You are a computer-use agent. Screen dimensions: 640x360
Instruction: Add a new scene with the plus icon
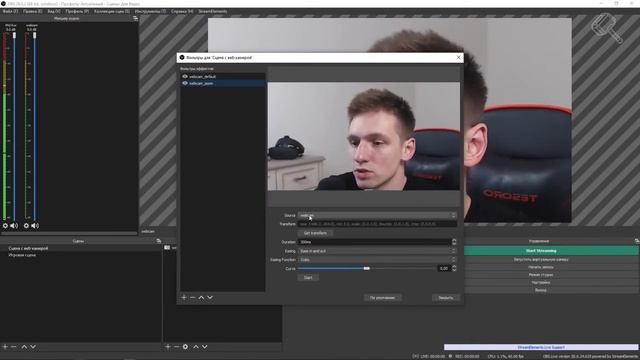tap(5, 347)
